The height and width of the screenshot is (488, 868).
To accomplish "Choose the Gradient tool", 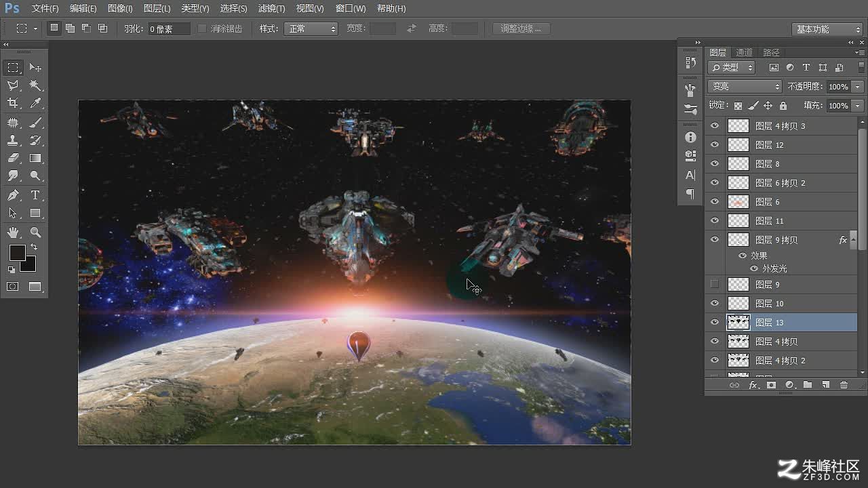I will coord(35,158).
